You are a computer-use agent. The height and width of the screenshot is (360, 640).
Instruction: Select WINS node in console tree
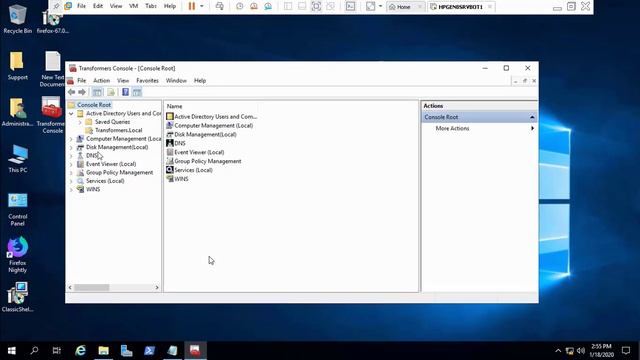(93, 189)
